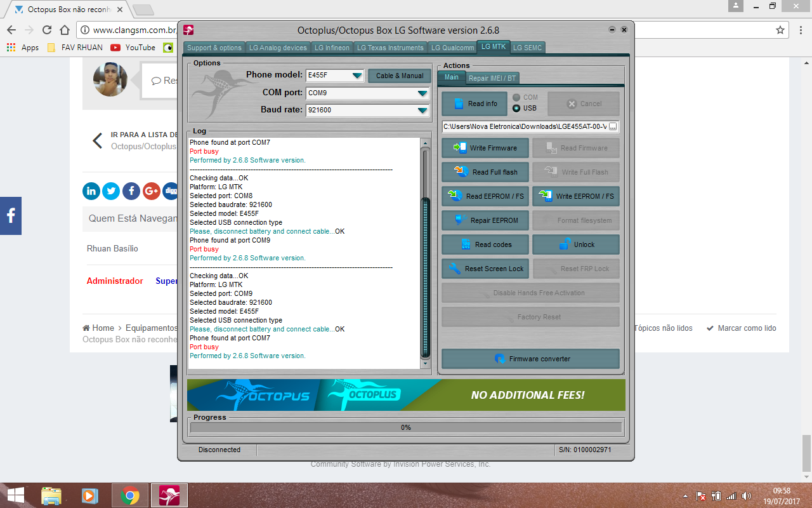Share page on Google Plus

pyautogui.click(x=151, y=190)
